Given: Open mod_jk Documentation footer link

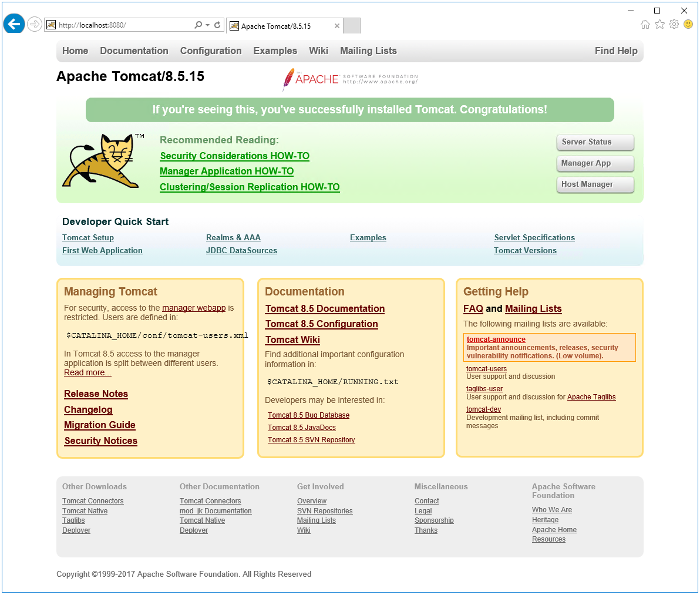Looking at the screenshot, I should coord(216,511).
